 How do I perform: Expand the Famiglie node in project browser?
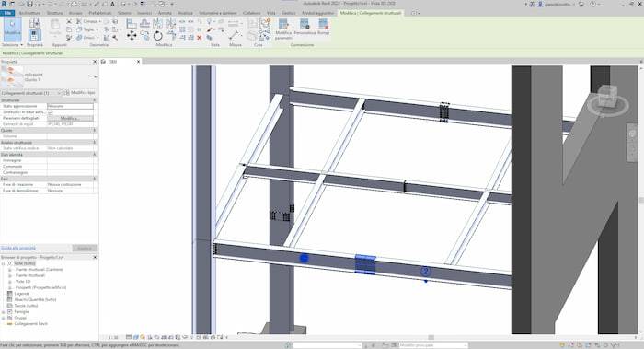click(4, 311)
